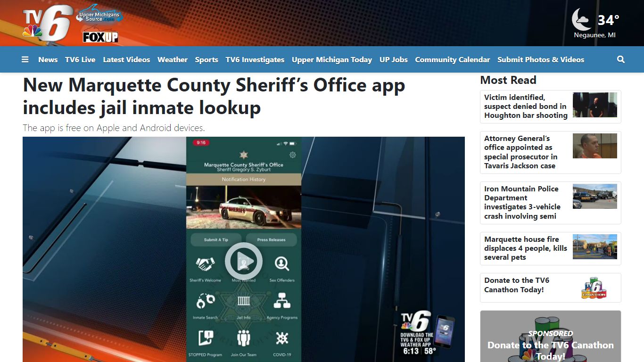644x362 pixels.
Task: Go to Submit Photos & Videos
Action: [541, 59]
